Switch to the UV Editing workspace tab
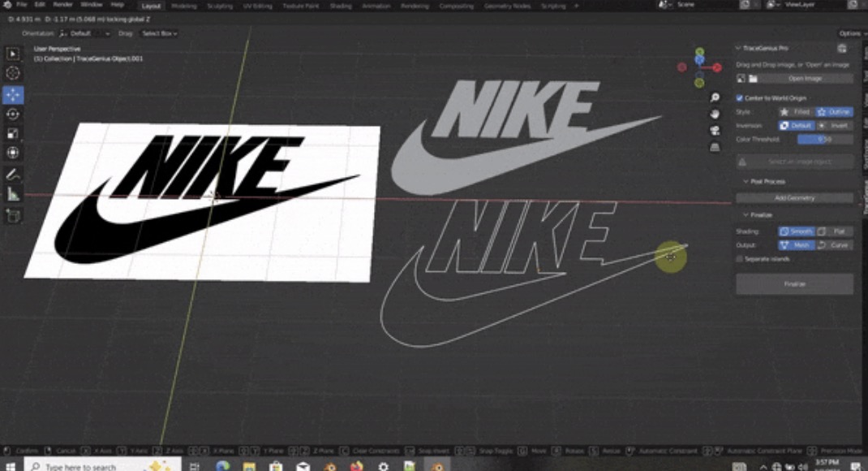 point(257,6)
